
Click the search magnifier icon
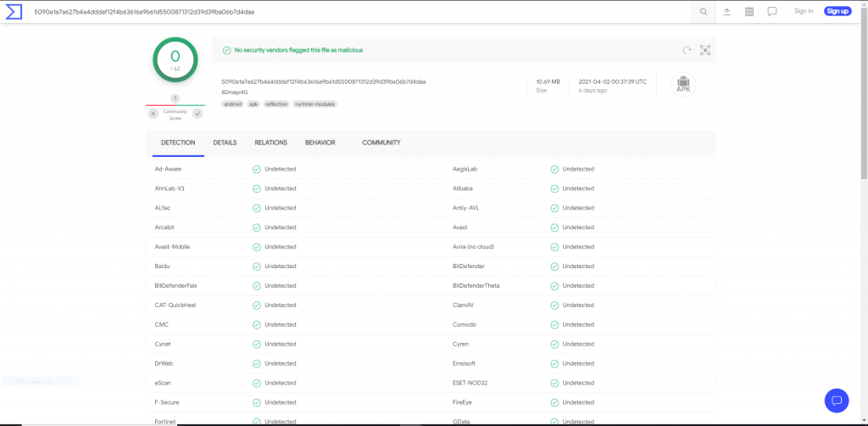pos(704,12)
